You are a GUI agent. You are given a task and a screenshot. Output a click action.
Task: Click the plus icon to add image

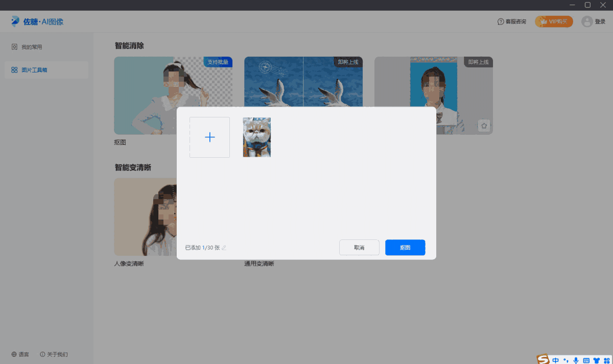[209, 137]
